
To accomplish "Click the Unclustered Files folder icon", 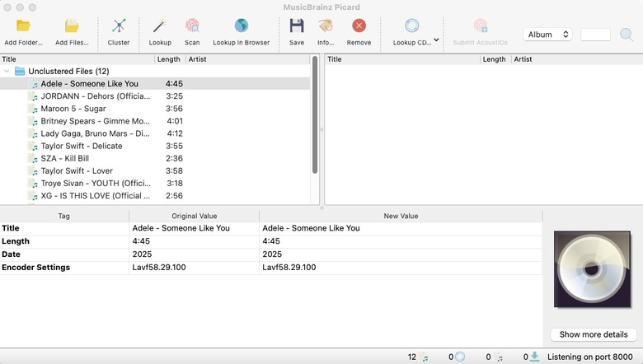I will coord(20,72).
